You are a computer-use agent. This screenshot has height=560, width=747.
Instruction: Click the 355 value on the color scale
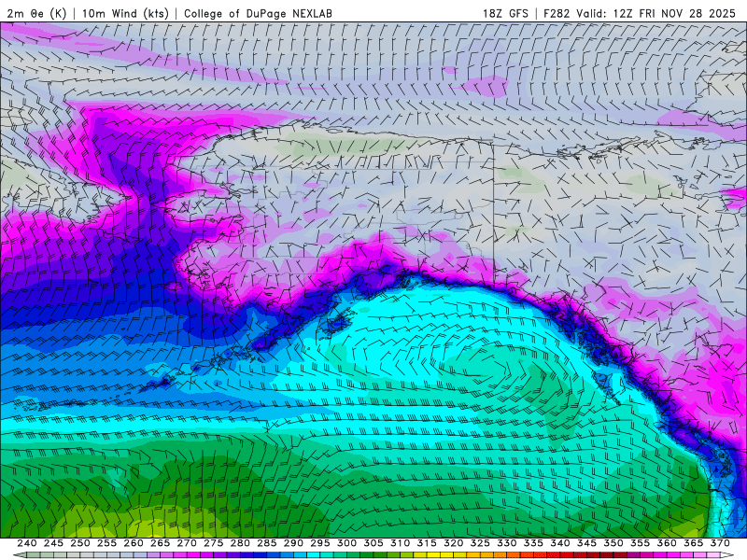[x=641, y=543]
